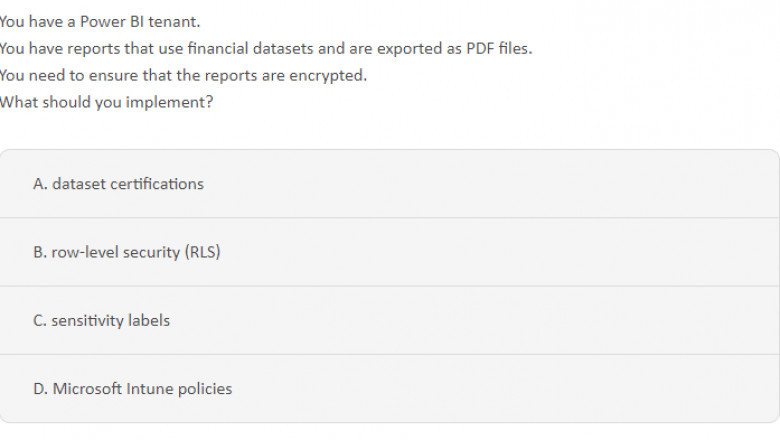
Task: Click the word 'labels' in option C
Action: coord(148,320)
